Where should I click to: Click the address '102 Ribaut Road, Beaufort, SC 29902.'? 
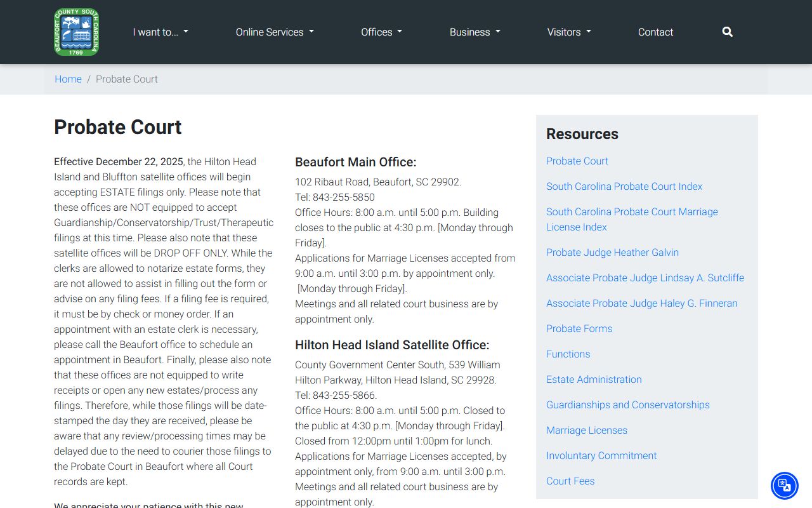click(378, 182)
